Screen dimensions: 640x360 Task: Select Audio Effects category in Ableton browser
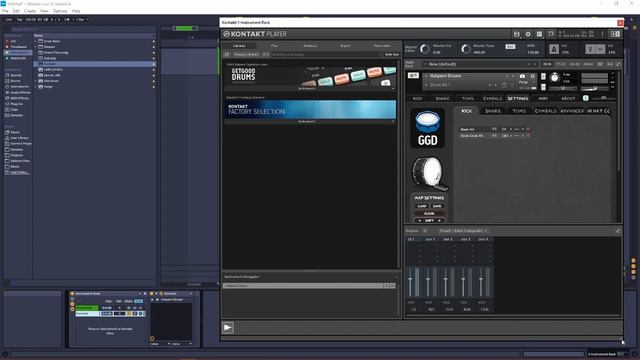coord(20,93)
